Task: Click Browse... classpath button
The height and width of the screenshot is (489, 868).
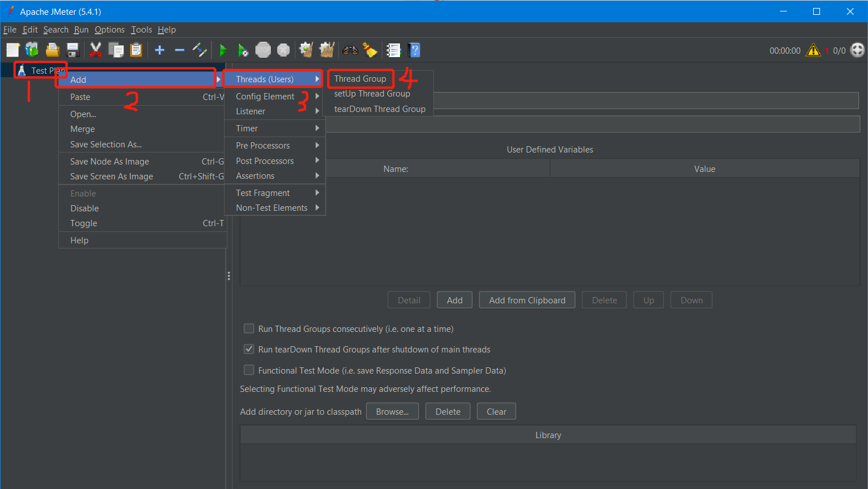Action: [x=393, y=411]
